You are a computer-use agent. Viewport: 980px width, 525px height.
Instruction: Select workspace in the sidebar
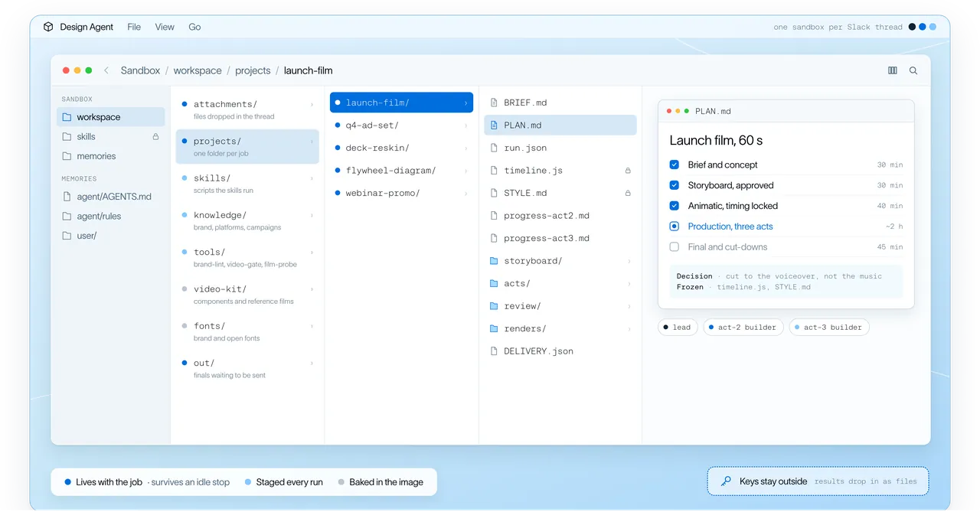[111, 117]
